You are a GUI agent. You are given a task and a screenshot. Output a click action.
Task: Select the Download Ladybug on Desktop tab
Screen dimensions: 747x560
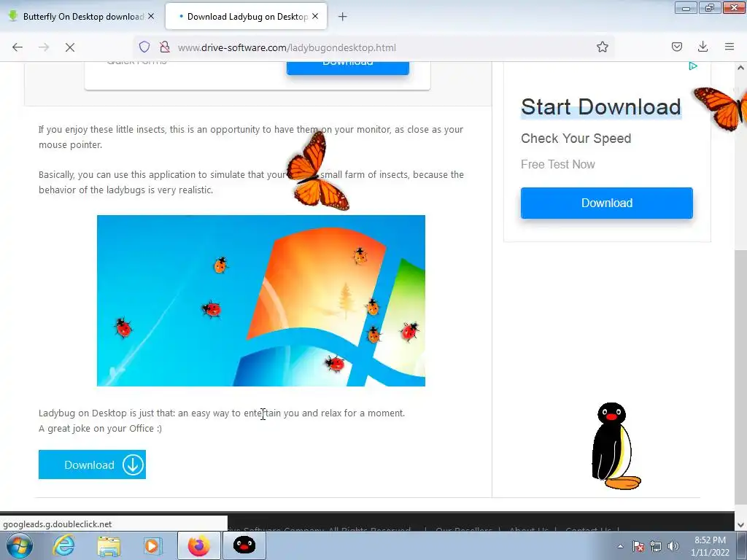[x=247, y=16]
